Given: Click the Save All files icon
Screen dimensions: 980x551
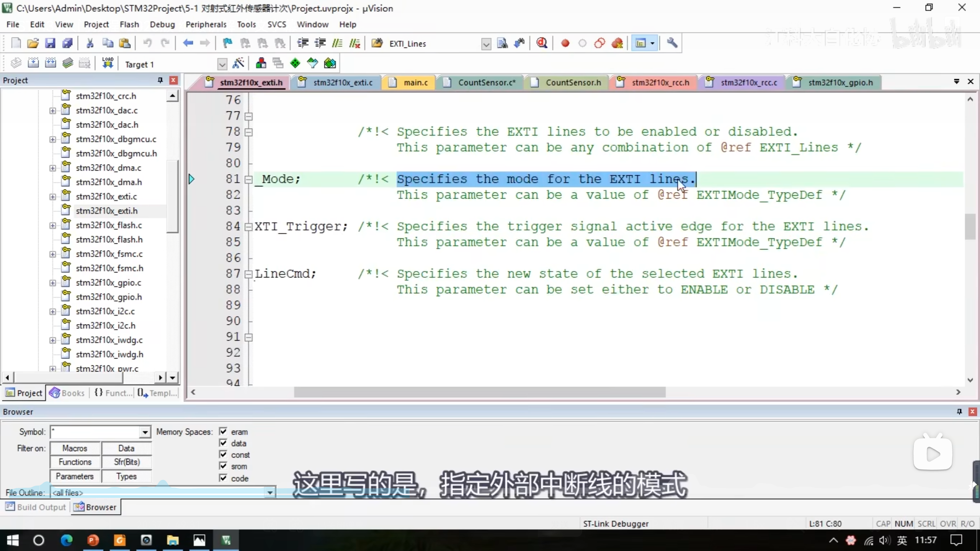Looking at the screenshot, I should [x=67, y=43].
